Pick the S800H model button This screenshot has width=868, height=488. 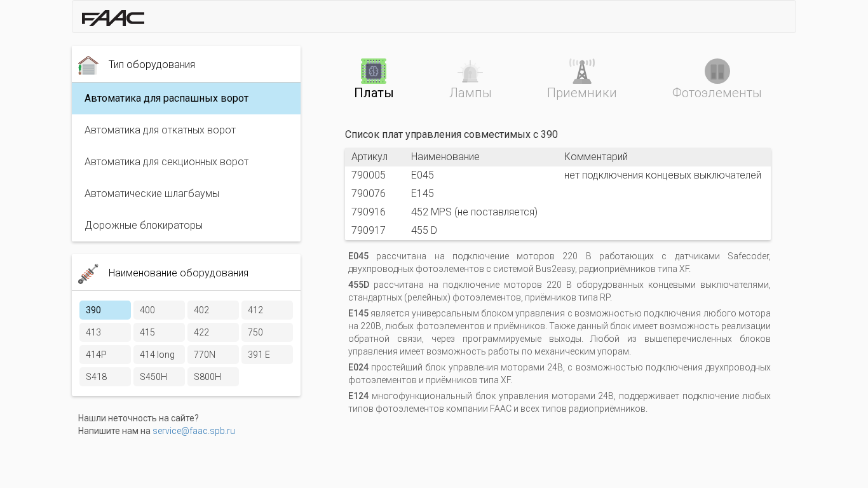(213, 377)
